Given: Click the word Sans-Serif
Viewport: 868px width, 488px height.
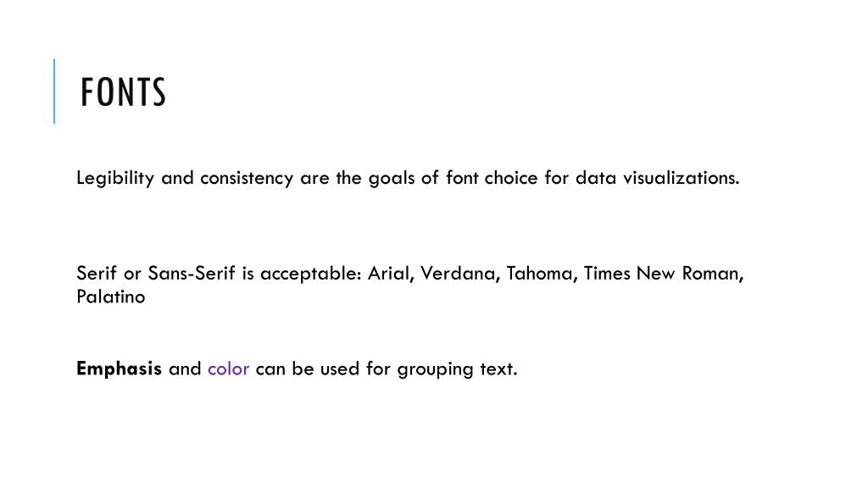Looking at the screenshot, I should (192, 274).
